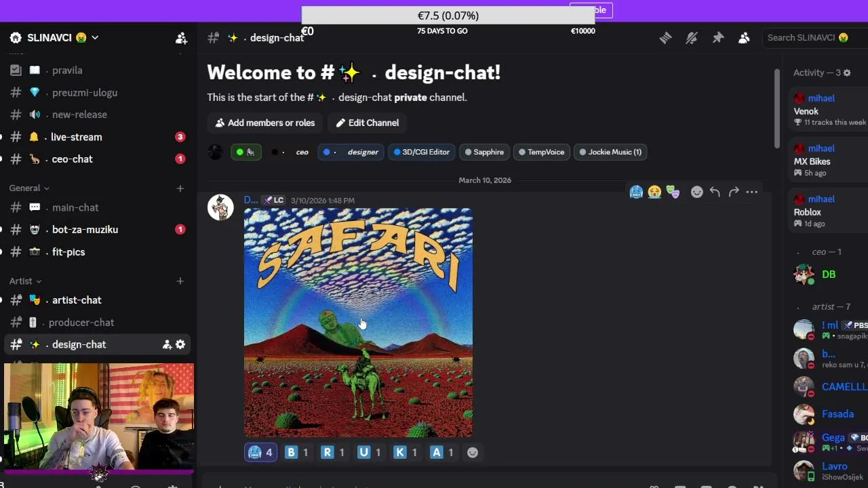Toggle the K letter reaction
This screenshot has height=488, width=868.
[x=406, y=452]
